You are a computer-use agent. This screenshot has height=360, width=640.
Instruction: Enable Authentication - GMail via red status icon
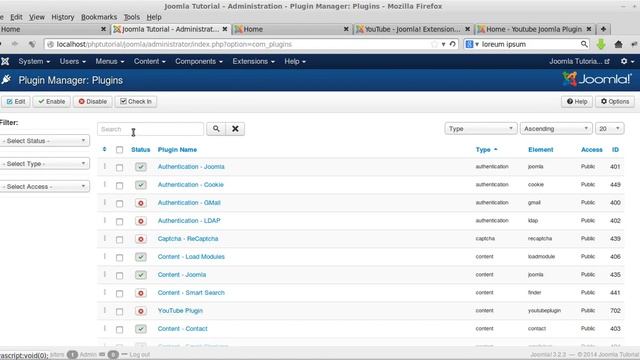point(141,203)
